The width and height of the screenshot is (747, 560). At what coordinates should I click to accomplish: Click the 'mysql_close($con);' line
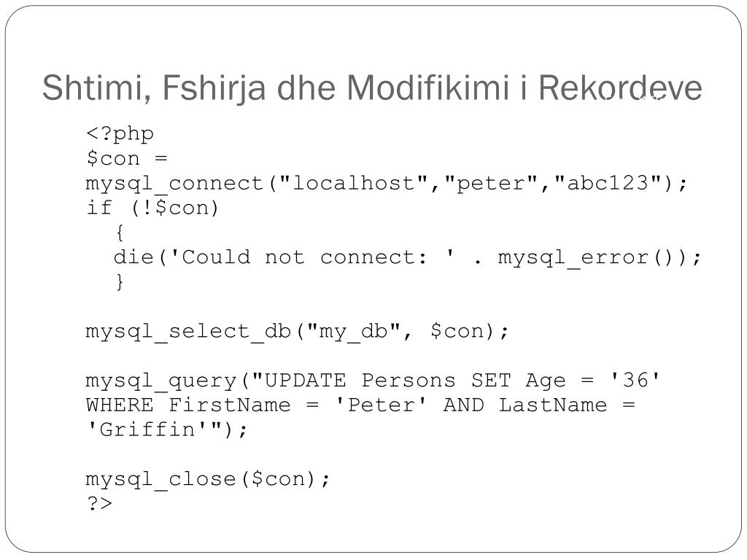[208, 479]
